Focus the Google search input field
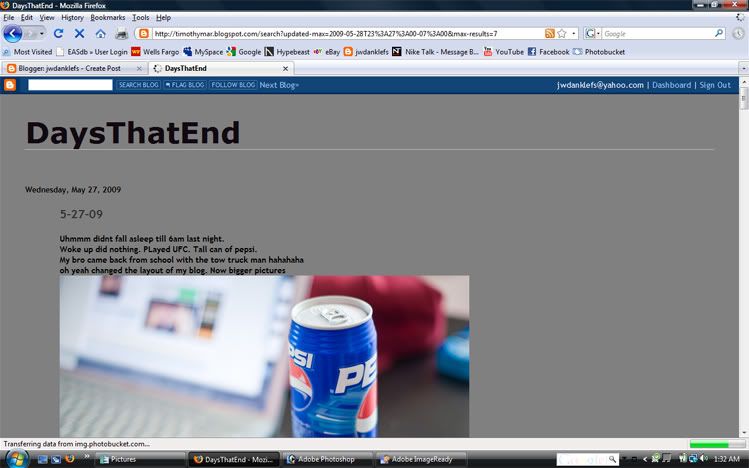The image size is (749, 468). pos(657,33)
